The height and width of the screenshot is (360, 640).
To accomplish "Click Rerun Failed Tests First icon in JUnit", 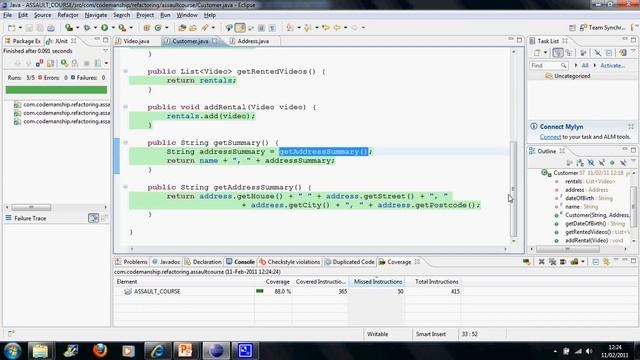I will (x=75, y=63).
